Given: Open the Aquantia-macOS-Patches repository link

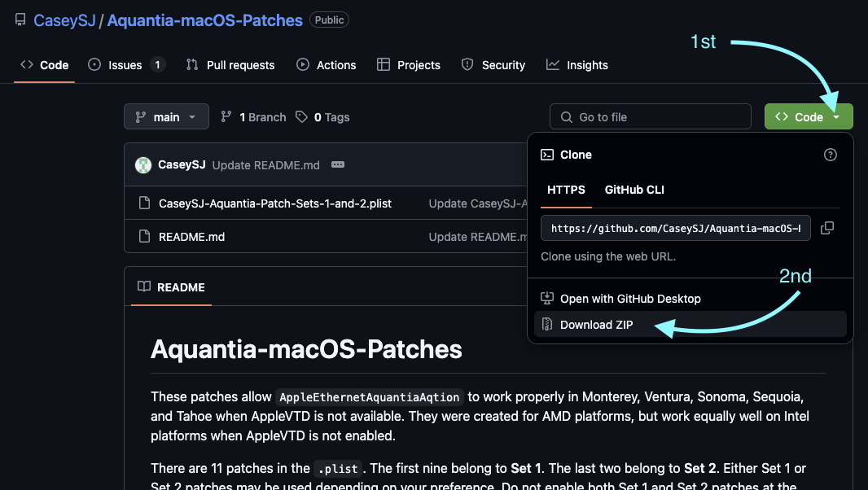Looking at the screenshot, I should pyautogui.click(x=205, y=20).
